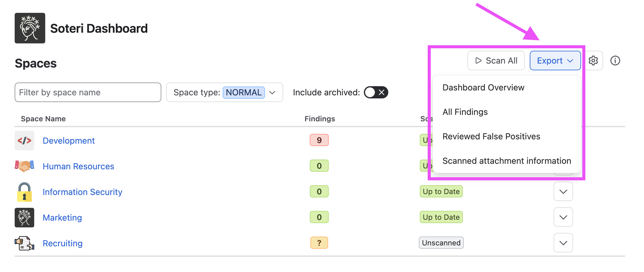Click the Scan All button
The height and width of the screenshot is (272, 644).
[x=496, y=61]
